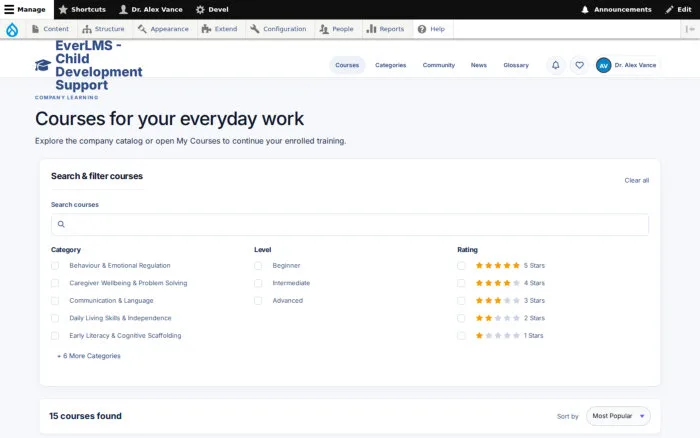The width and height of the screenshot is (700, 438).
Task: Click the 'Courses for your everyday work' heading
Action: tap(169, 119)
